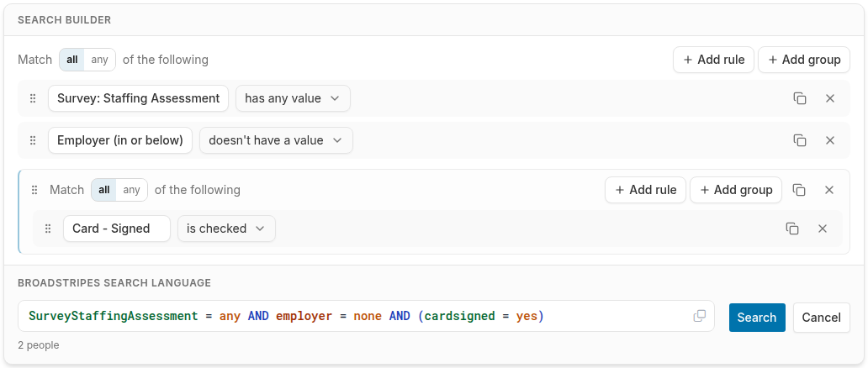Copy the search language query
The image size is (868, 368).
pyautogui.click(x=700, y=316)
